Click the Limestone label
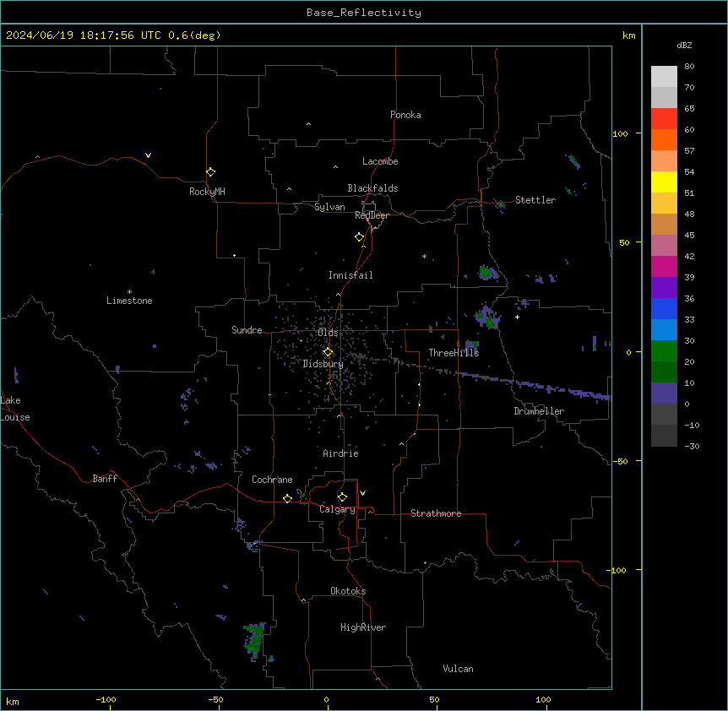Image resolution: width=728 pixels, height=711 pixels. point(129,301)
